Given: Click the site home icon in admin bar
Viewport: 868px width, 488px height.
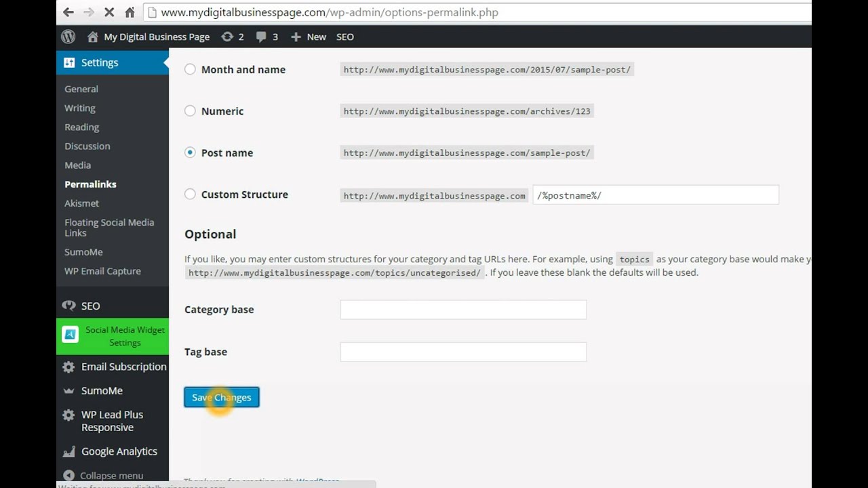Looking at the screenshot, I should coord(93,37).
